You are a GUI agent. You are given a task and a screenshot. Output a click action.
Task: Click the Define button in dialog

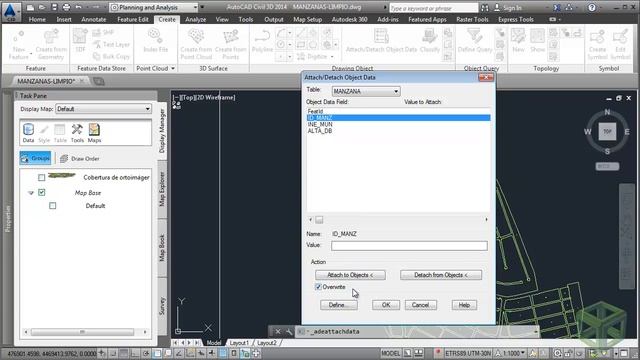(x=338, y=305)
